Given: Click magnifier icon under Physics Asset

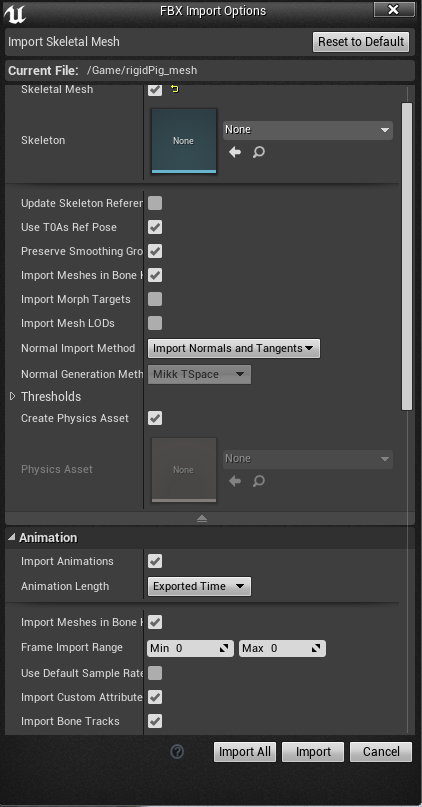Looking at the screenshot, I should pos(259,481).
